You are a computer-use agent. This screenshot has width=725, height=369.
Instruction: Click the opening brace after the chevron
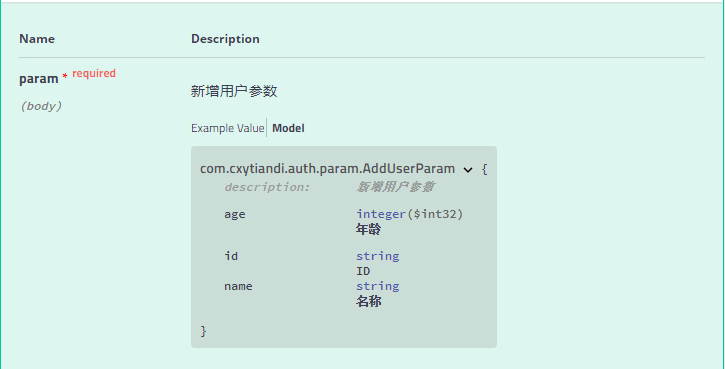[484, 169]
